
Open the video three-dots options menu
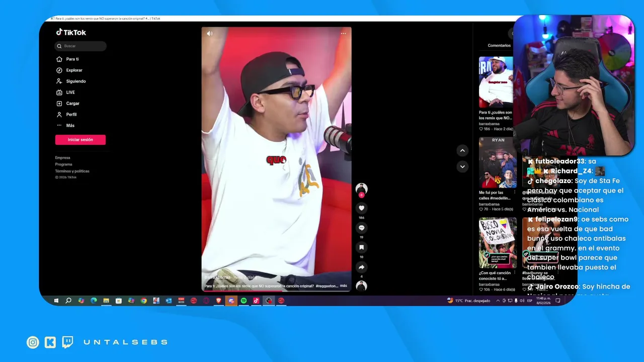coord(343,34)
